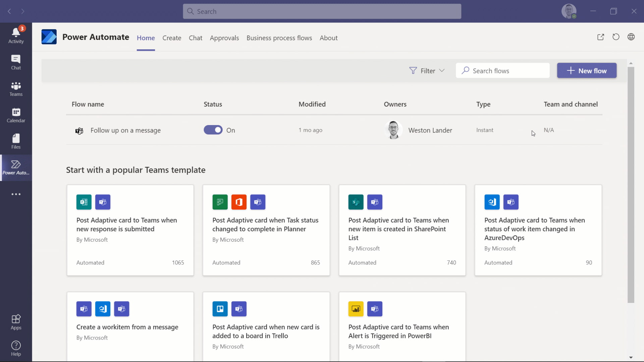Turn off the Follow up on a message flow
Viewport: 644px width, 362px height.
click(x=213, y=130)
